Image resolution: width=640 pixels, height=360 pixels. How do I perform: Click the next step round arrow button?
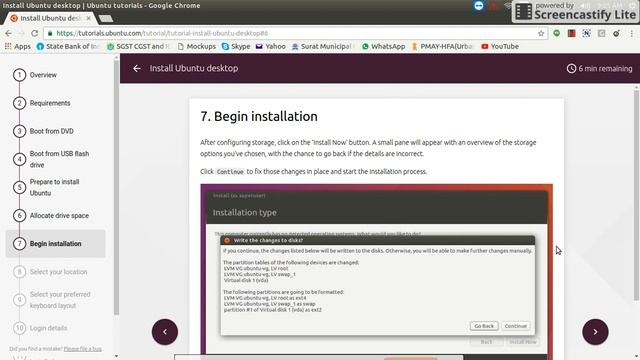595,332
